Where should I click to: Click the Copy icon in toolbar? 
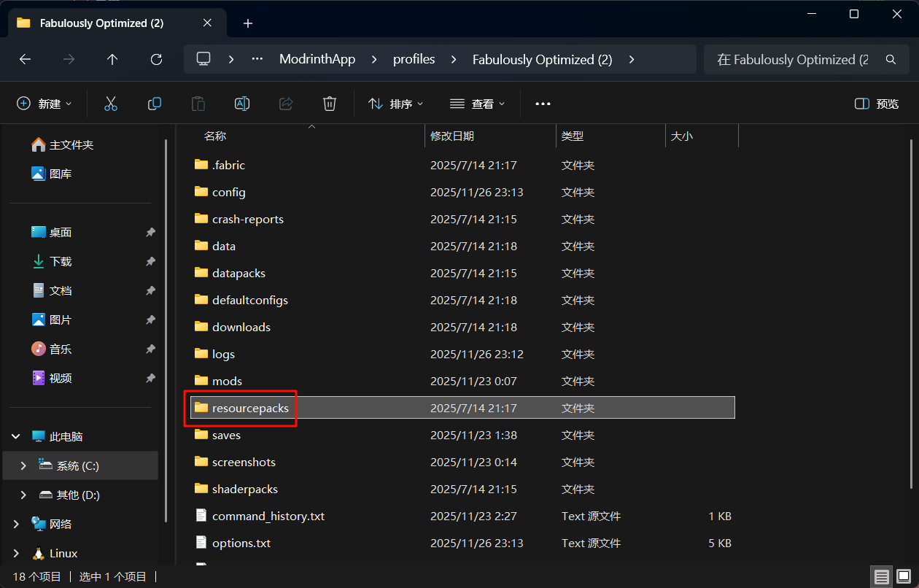(x=155, y=104)
